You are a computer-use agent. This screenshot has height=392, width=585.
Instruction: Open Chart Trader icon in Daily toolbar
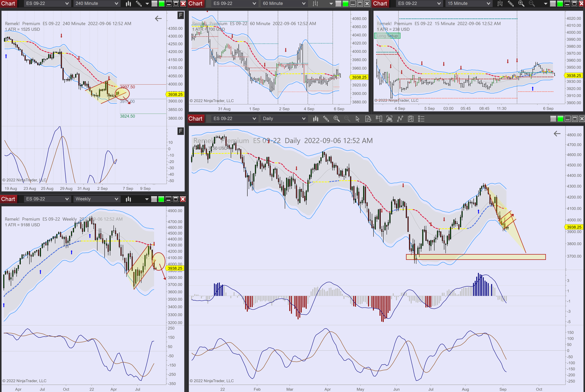379,119
